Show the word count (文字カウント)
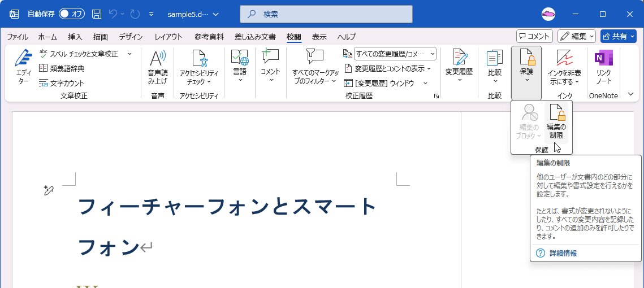This screenshot has height=288, width=644. [62, 83]
